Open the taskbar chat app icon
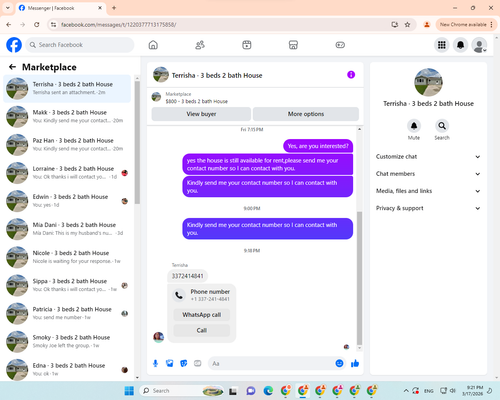This screenshot has width=500, height=400. click(x=251, y=391)
